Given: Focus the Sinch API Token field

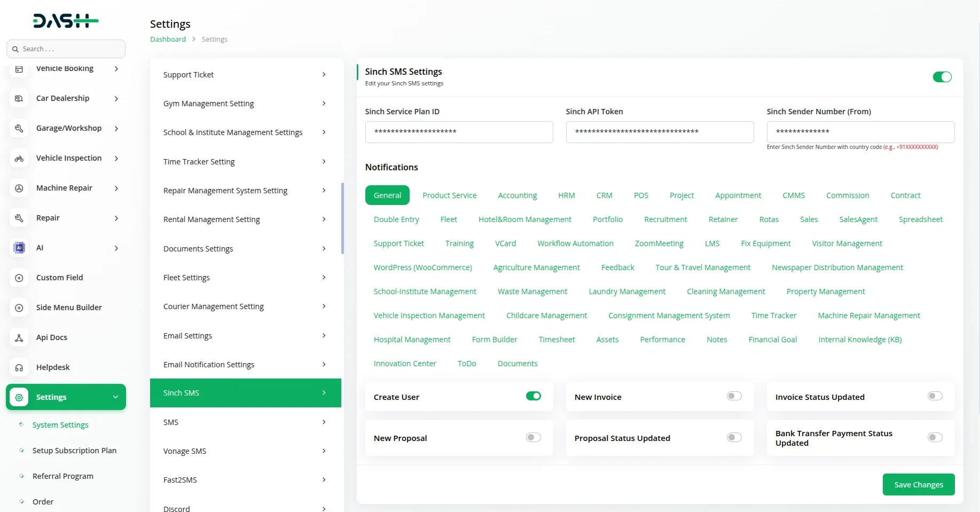Looking at the screenshot, I should [660, 132].
